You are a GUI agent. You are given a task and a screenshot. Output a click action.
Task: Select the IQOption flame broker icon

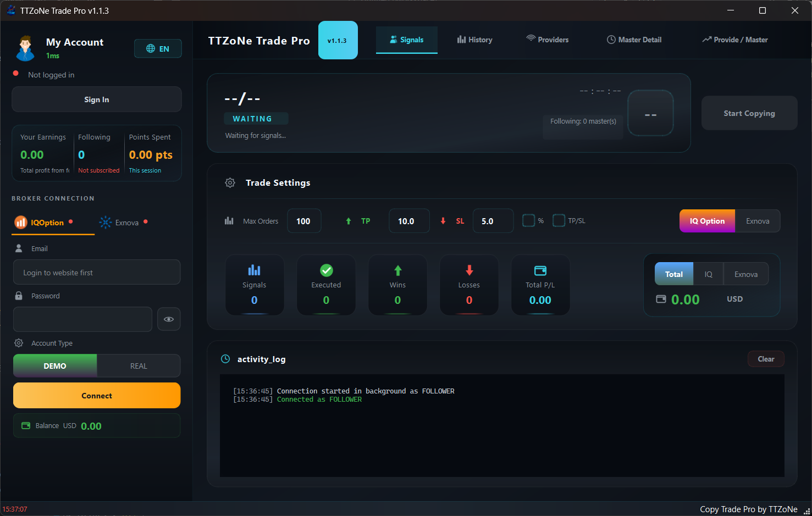[20, 222]
